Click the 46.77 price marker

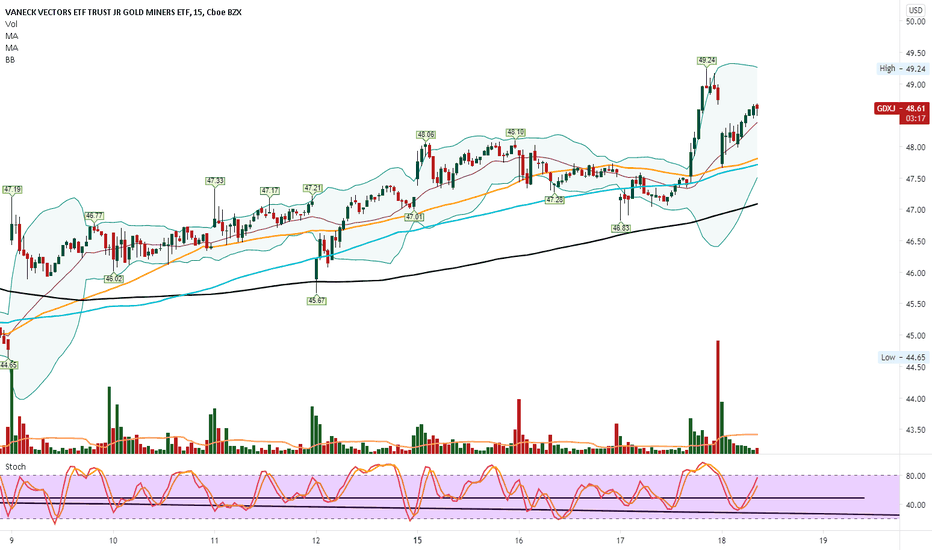94,216
